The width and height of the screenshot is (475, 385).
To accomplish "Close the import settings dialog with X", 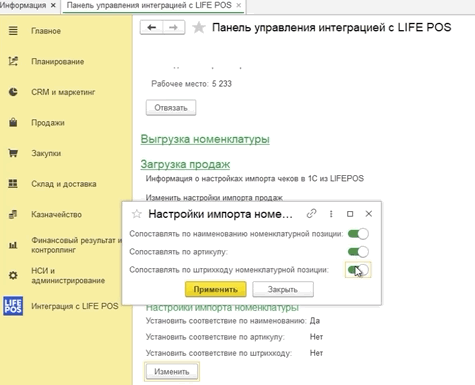I will tap(369, 214).
